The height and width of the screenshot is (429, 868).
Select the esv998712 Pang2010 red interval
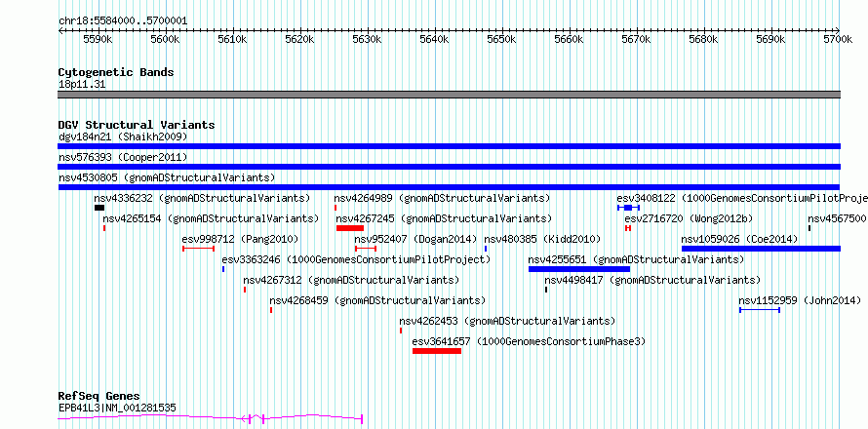[x=198, y=249]
